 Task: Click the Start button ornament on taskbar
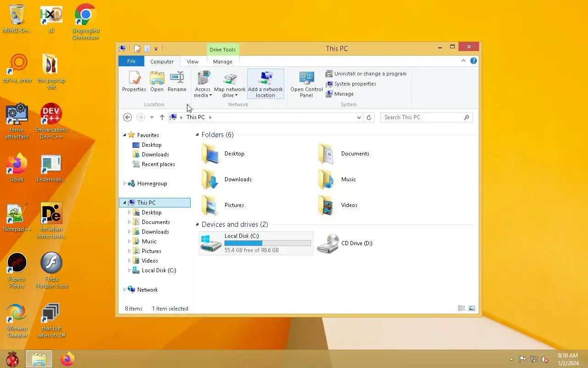pos(12,359)
